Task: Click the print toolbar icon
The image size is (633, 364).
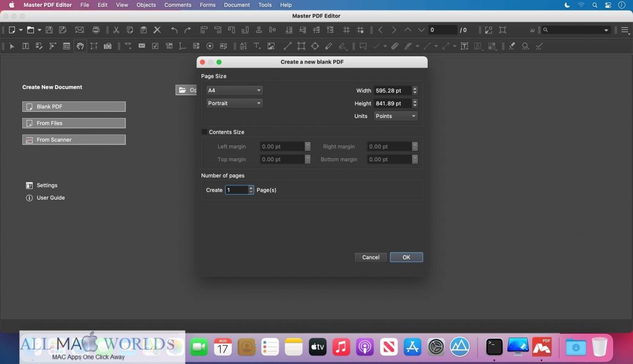Action: (96, 30)
